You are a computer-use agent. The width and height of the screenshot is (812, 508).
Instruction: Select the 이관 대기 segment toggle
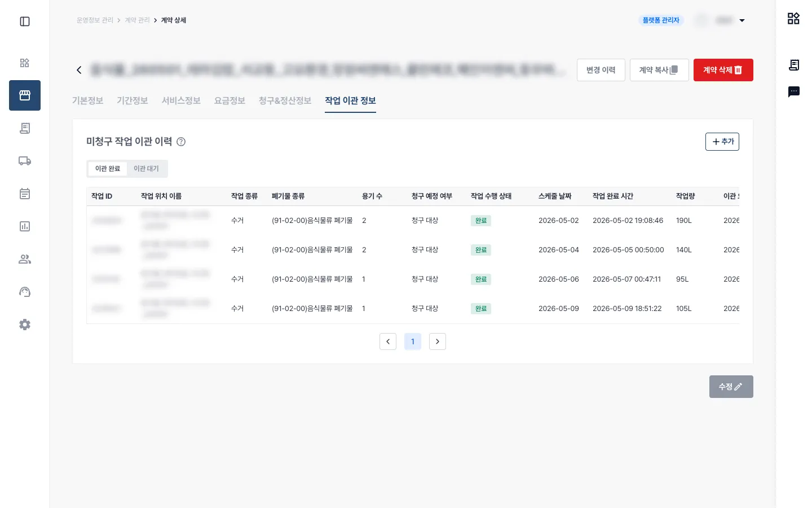(x=146, y=169)
